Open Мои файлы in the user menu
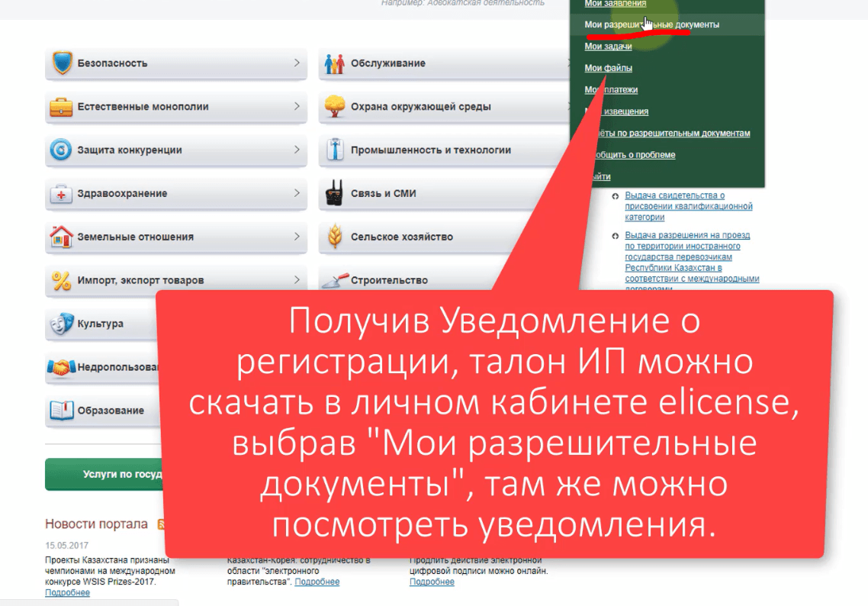The image size is (868, 606). click(608, 68)
